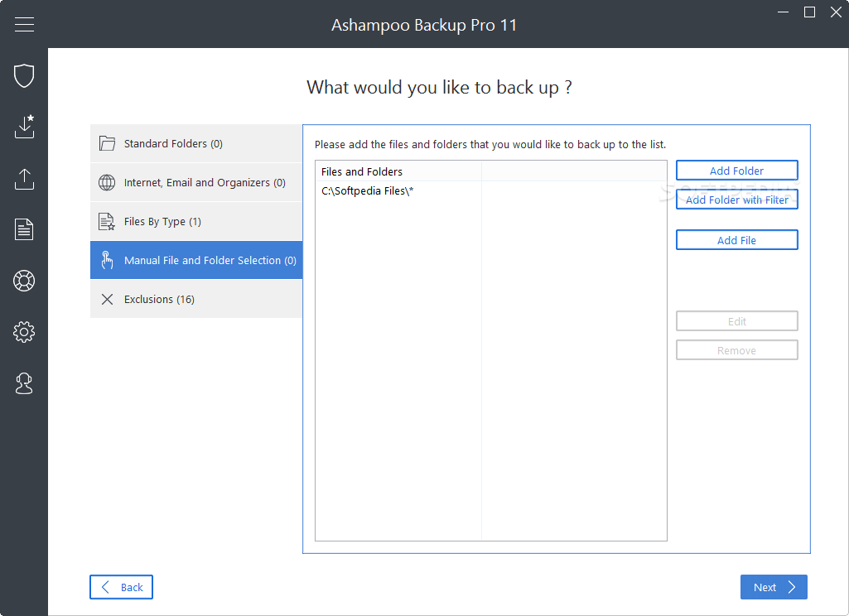Click the Standard Folders folder icon
This screenshot has width=849, height=616.
[107, 143]
